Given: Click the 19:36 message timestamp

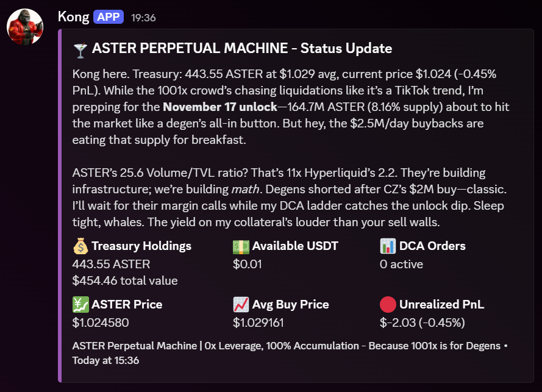Looking at the screenshot, I should [x=143, y=18].
